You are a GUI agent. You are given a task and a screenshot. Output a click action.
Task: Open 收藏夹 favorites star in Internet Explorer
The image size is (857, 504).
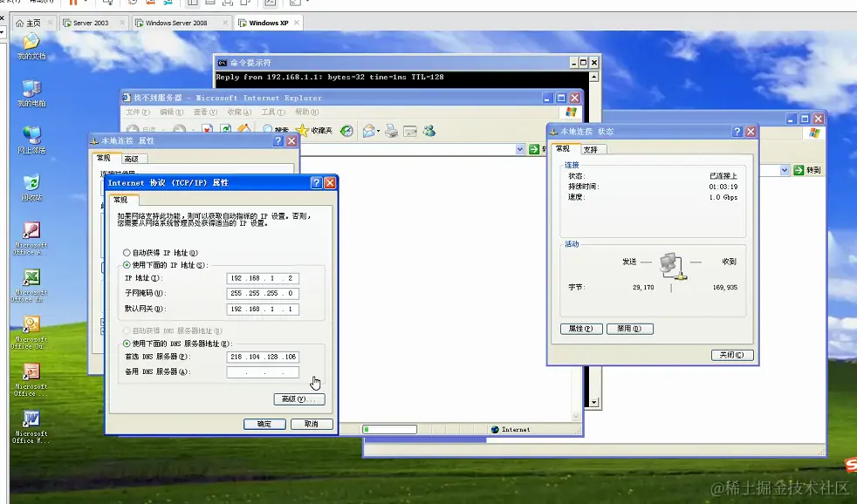[x=313, y=131]
